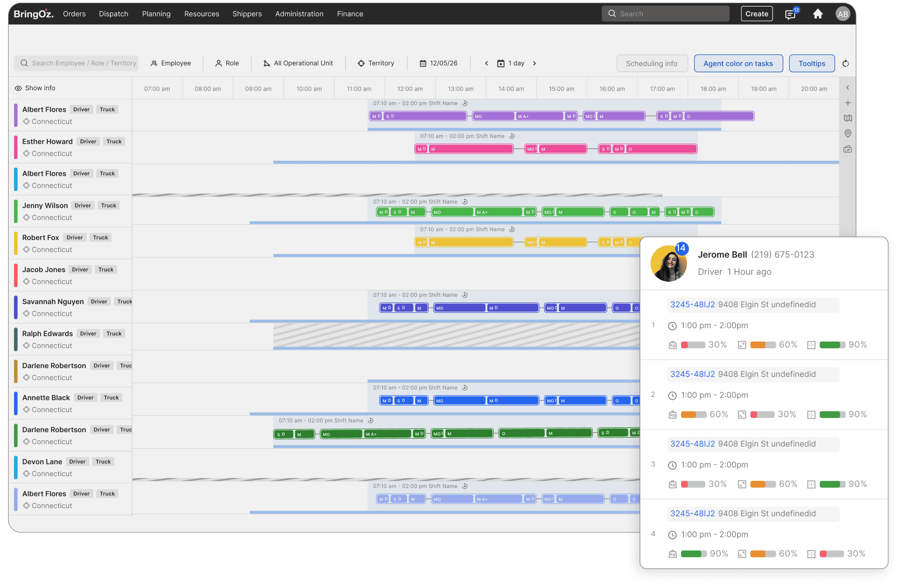This screenshot has width=902, height=588.
Task: Open the 3245-48IJ2 link in task 3
Action: (692, 444)
